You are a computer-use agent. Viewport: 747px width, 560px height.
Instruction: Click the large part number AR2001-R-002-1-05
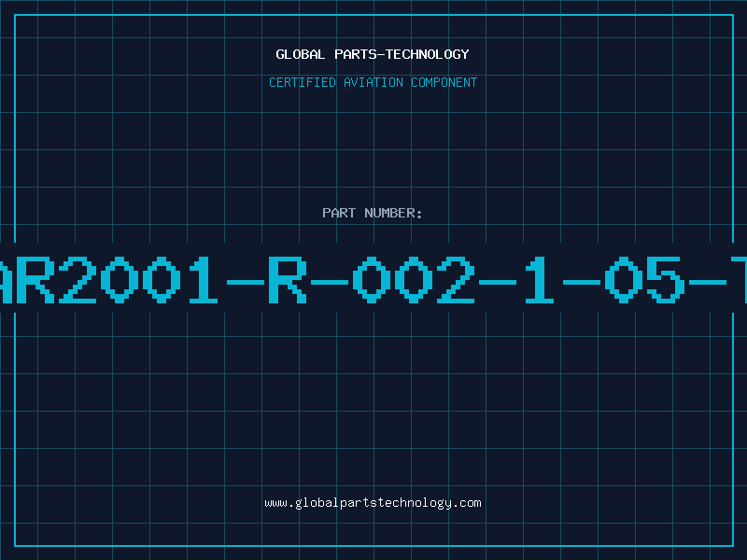click(x=373, y=279)
